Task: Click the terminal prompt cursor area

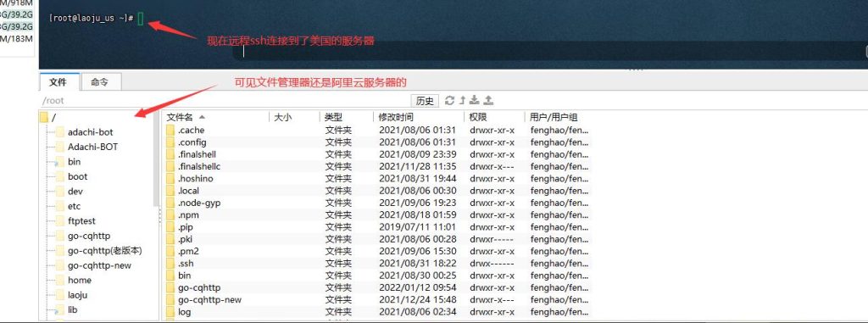Action: tap(141, 19)
